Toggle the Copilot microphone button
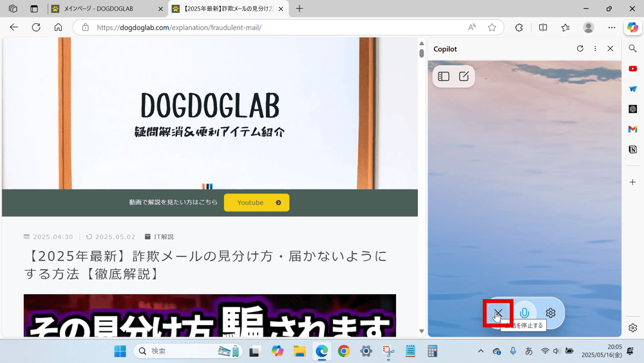 (524, 313)
